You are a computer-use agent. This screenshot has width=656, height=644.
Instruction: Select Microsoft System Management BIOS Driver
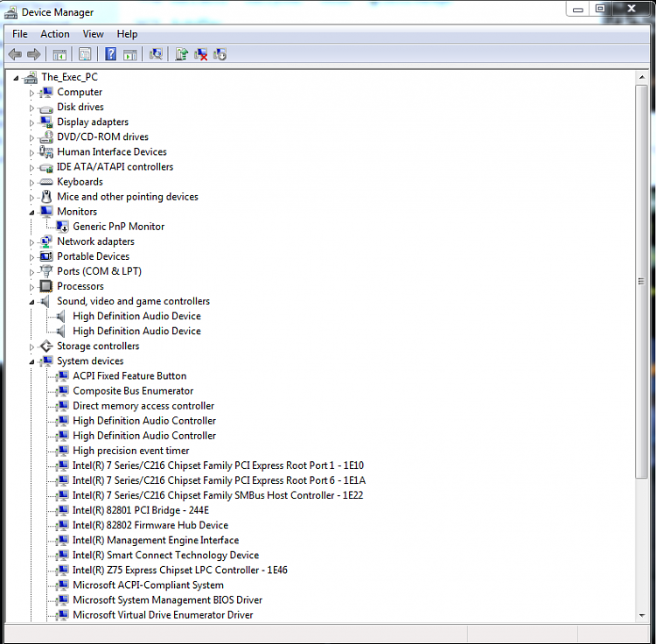[167, 600]
